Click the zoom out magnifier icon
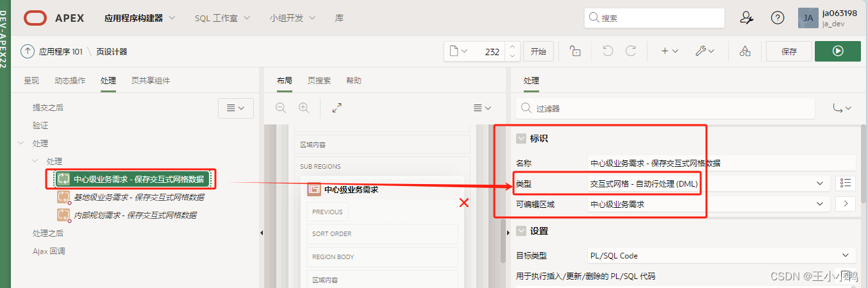 point(281,108)
